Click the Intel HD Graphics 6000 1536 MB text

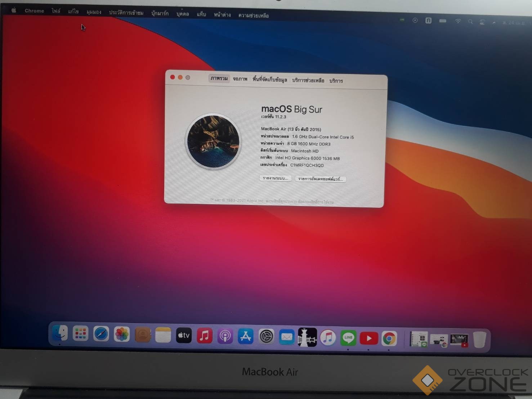click(x=307, y=158)
